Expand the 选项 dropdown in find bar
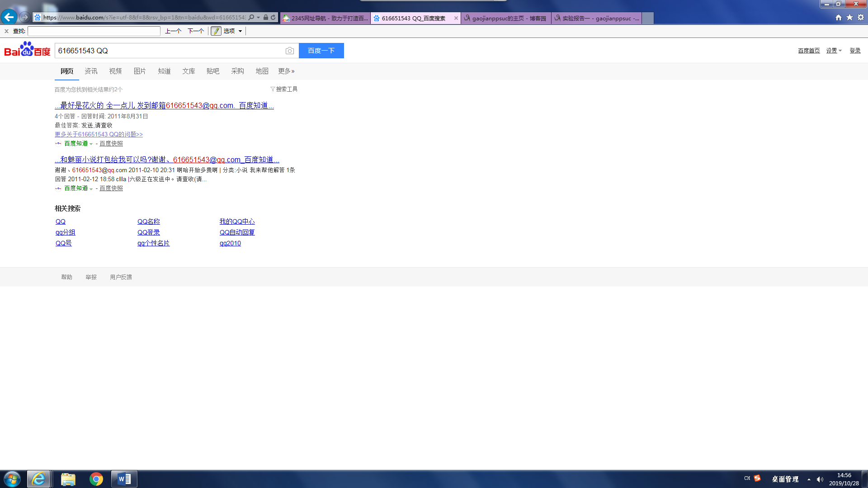The height and width of the screenshot is (488, 868). [240, 31]
